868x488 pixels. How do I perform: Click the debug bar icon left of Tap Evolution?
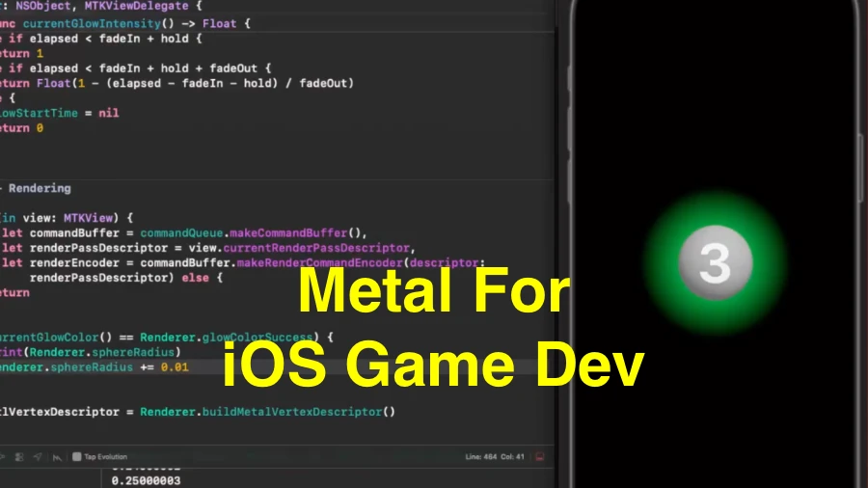57,457
